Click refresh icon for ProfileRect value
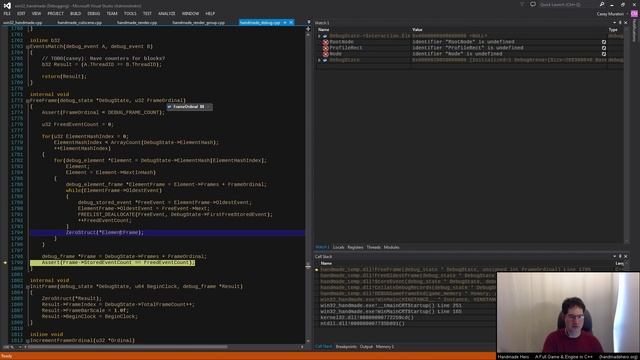Screen dimensions: 640x360 click(x=604, y=48)
